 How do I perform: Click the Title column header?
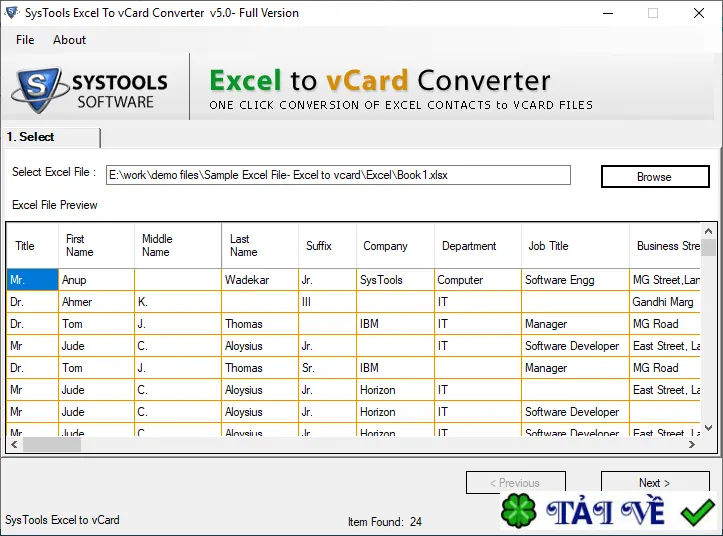click(x=33, y=245)
